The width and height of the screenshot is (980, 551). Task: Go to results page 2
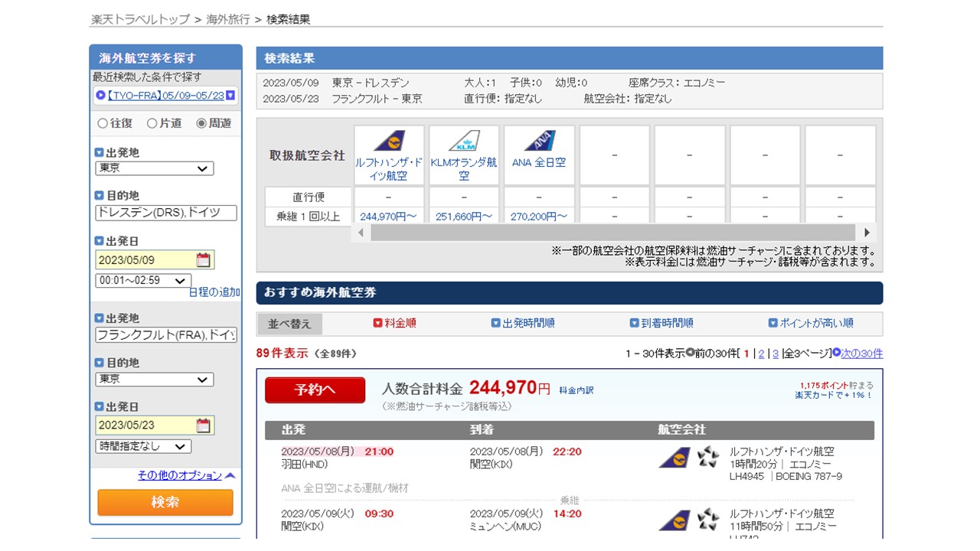(x=761, y=354)
